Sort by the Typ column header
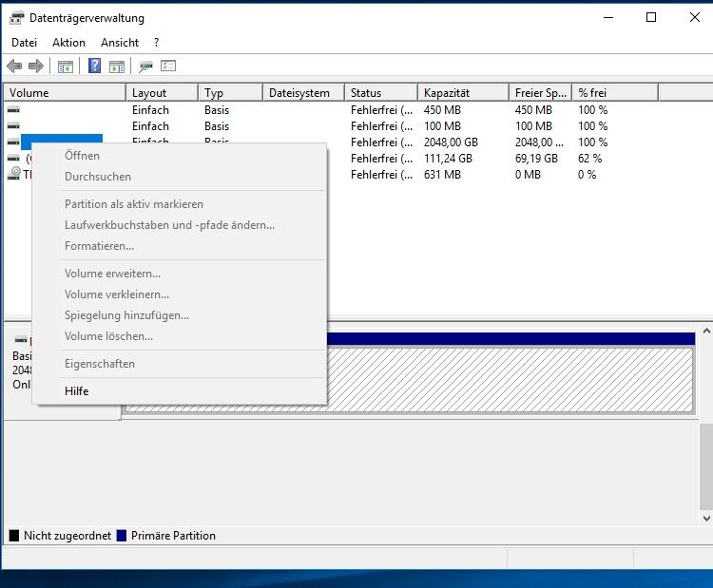Image resolution: width=713 pixels, height=588 pixels. click(x=231, y=93)
